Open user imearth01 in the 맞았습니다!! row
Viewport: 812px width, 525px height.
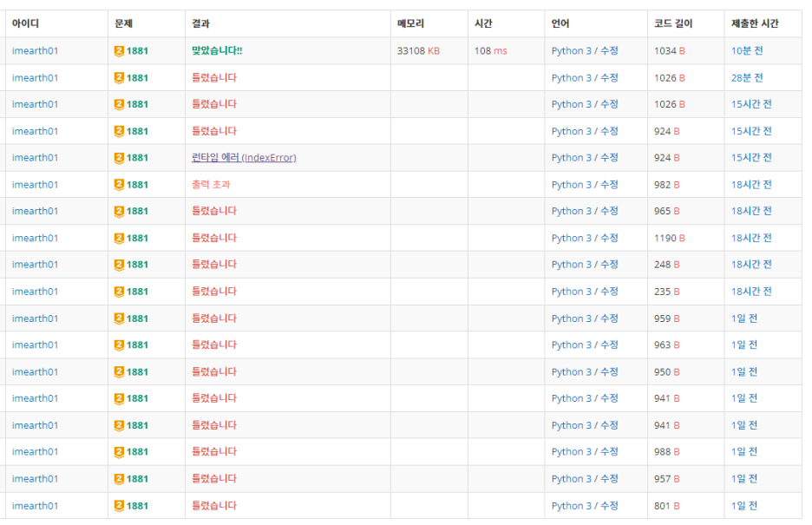(x=36, y=50)
